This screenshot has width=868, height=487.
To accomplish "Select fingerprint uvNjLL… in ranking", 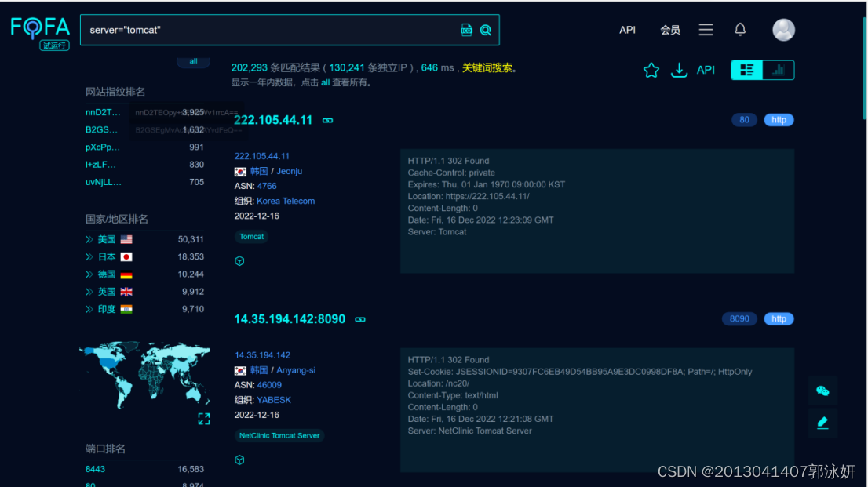I will pyautogui.click(x=104, y=182).
